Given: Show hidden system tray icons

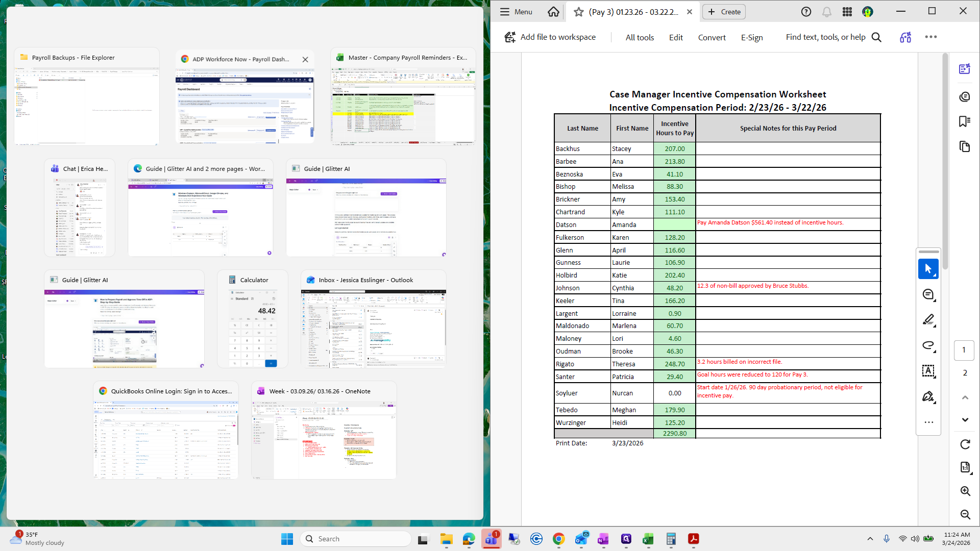Looking at the screenshot, I should (870, 539).
